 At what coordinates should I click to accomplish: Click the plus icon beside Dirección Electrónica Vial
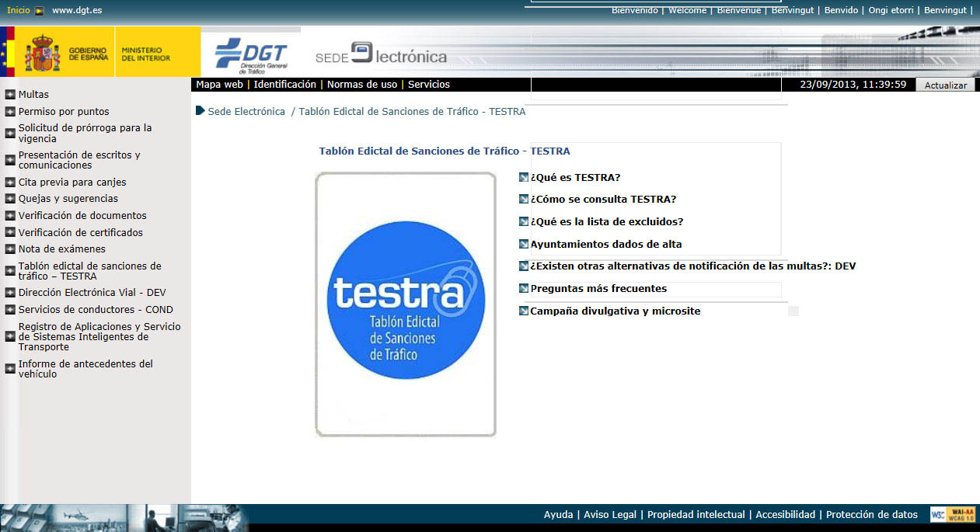pos(10,293)
